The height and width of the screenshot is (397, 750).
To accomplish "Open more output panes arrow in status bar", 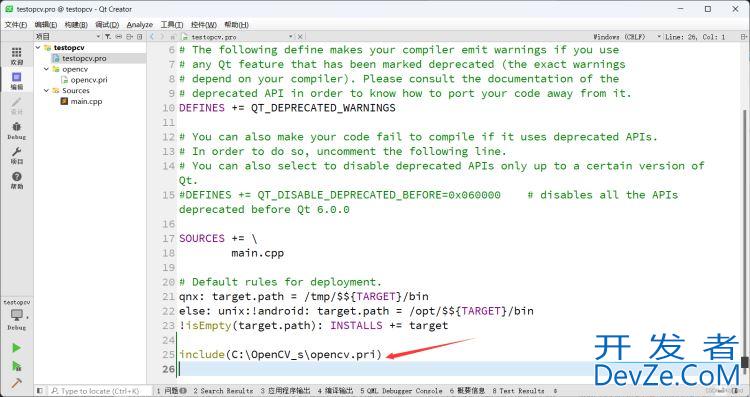I will (555, 391).
